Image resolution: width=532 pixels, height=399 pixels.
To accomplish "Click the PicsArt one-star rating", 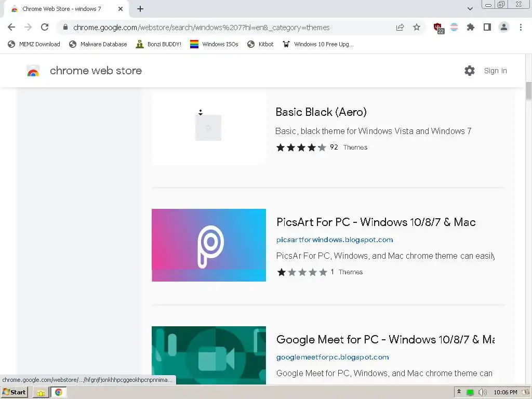I will point(302,272).
